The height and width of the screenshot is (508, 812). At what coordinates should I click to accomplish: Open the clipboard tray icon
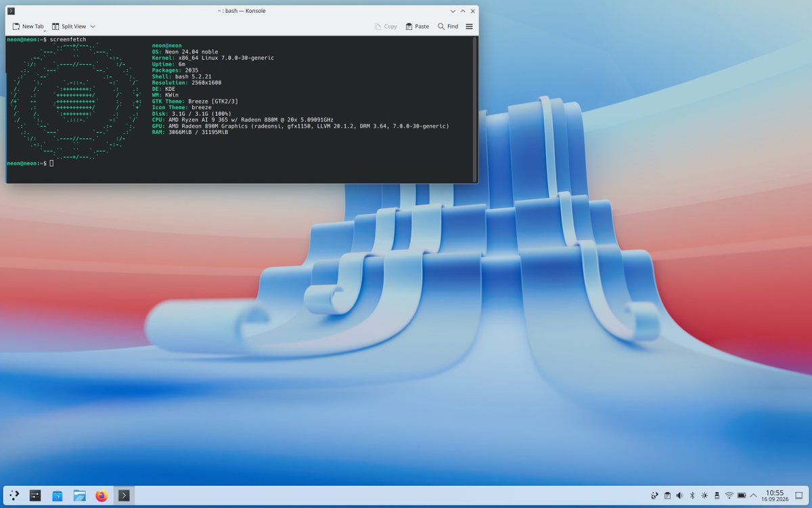[667, 496]
